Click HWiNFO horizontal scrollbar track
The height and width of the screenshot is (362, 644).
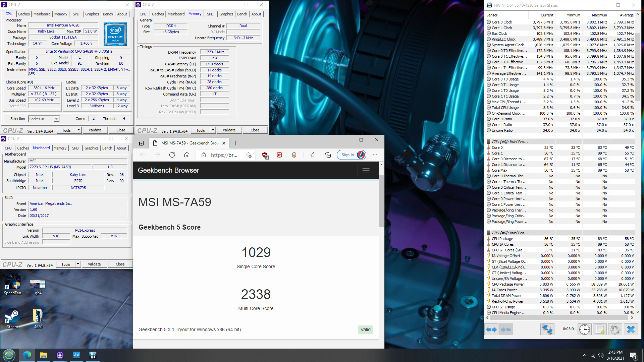point(559,318)
